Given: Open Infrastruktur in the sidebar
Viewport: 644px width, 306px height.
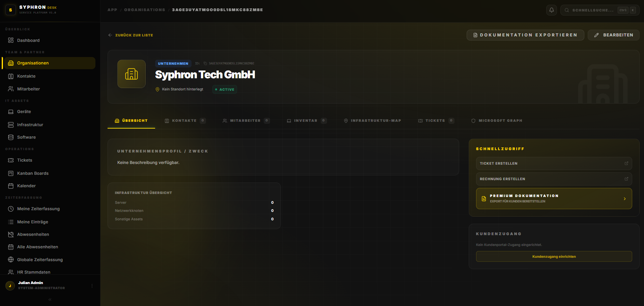Looking at the screenshot, I should tap(50, 125).
